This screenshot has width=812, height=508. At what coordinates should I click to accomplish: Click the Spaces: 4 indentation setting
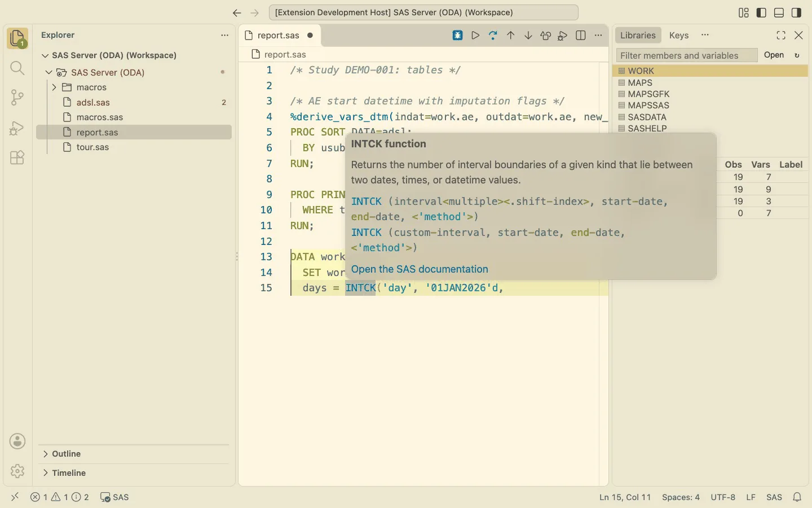681,497
